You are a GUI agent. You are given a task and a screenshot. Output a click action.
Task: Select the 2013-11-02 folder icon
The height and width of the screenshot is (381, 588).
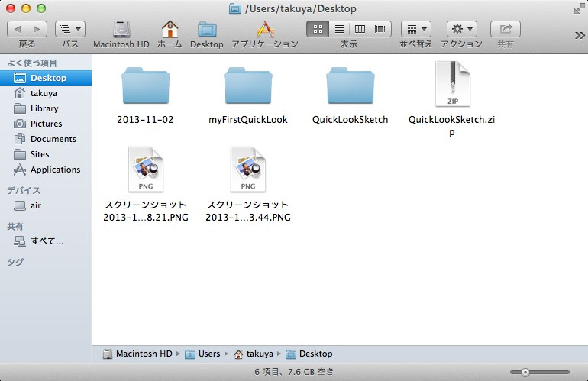(x=146, y=86)
